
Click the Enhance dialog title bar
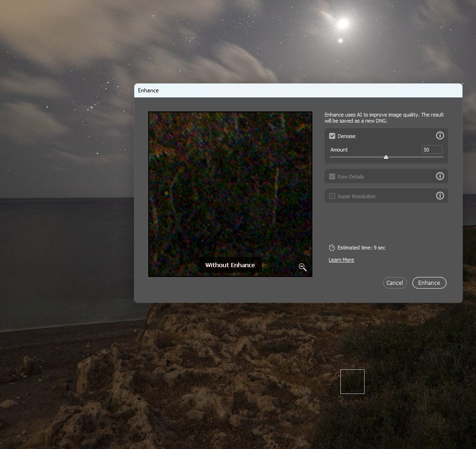click(x=298, y=90)
